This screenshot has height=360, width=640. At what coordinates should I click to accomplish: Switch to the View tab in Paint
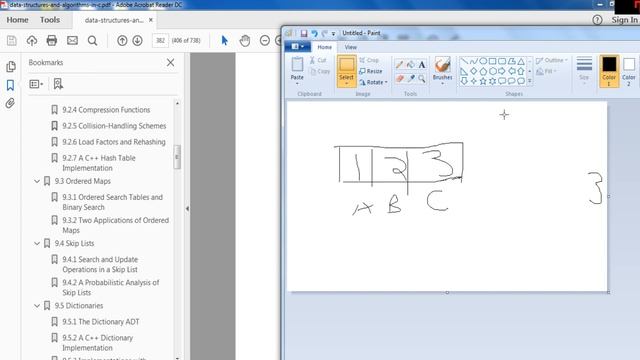[350, 47]
